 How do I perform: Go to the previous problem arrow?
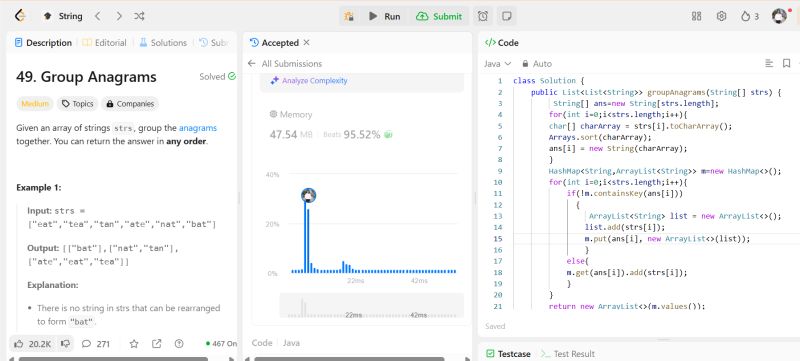(97, 16)
